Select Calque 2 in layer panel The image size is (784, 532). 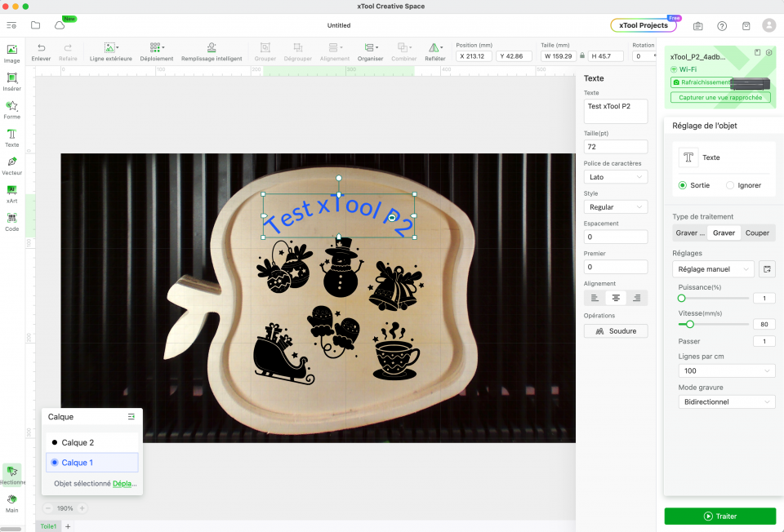[x=78, y=442]
